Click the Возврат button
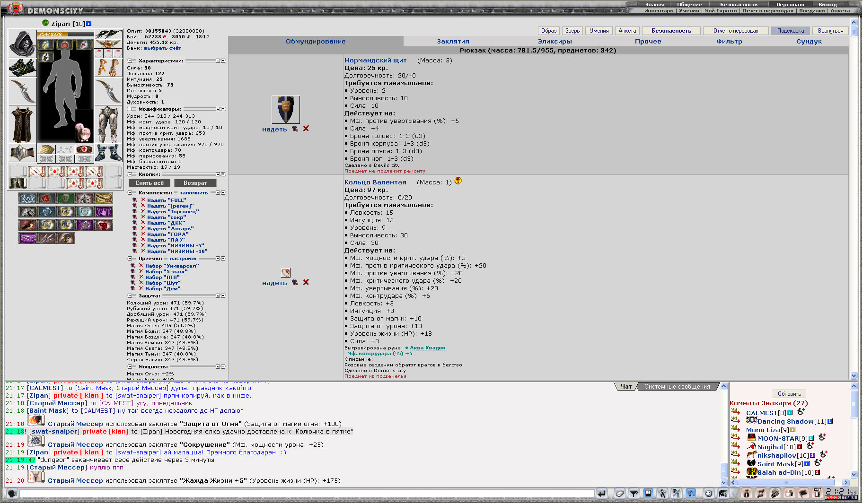The image size is (863, 504). (195, 183)
